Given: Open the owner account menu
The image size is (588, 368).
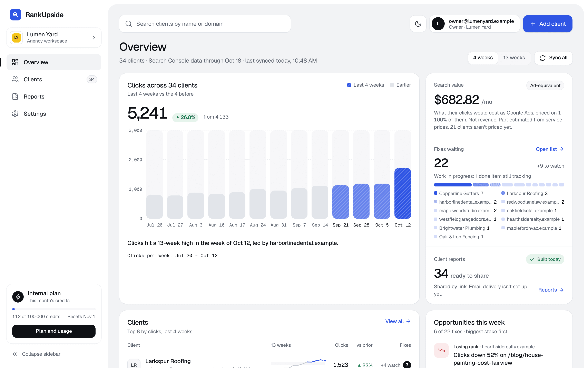Looking at the screenshot, I should (x=474, y=24).
